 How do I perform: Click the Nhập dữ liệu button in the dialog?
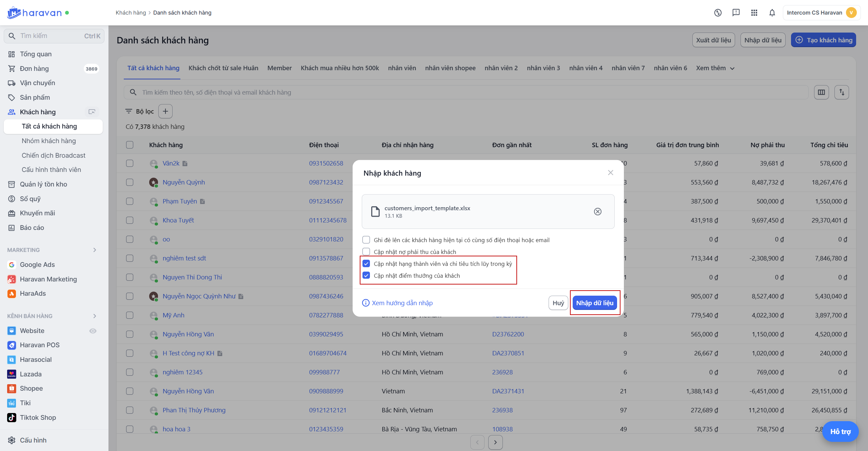pyautogui.click(x=595, y=303)
